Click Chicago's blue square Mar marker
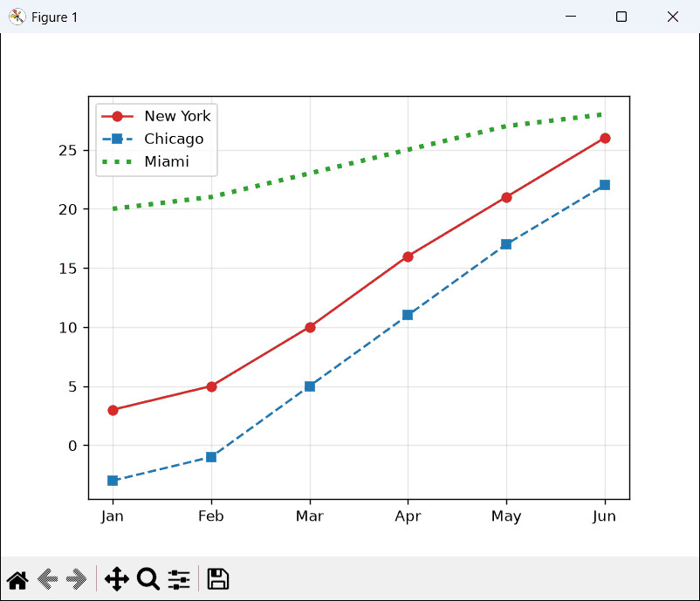This screenshot has height=601, width=700. [310, 386]
